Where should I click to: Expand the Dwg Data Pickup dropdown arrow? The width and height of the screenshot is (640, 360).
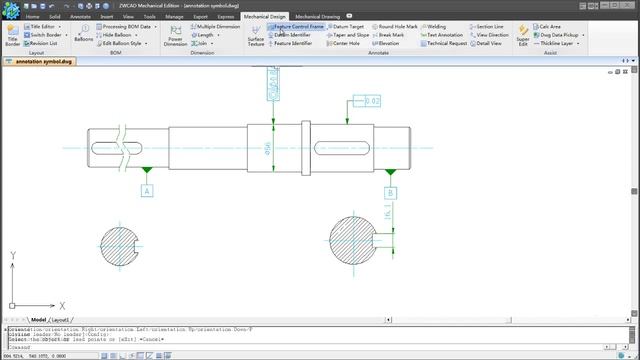(x=583, y=35)
